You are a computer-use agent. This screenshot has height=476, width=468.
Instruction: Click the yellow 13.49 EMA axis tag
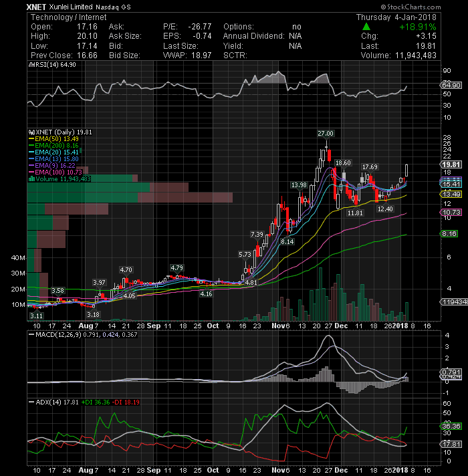point(451,194)
